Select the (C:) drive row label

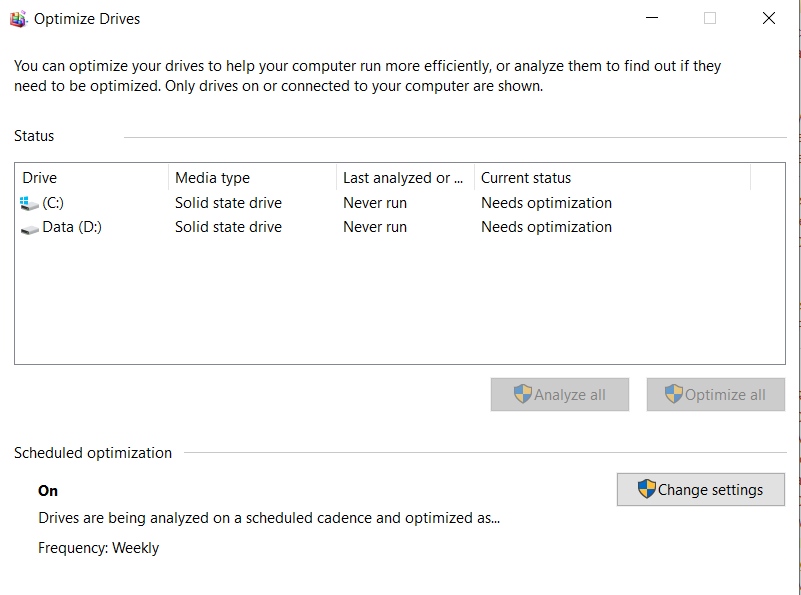[x=53, y=203]
